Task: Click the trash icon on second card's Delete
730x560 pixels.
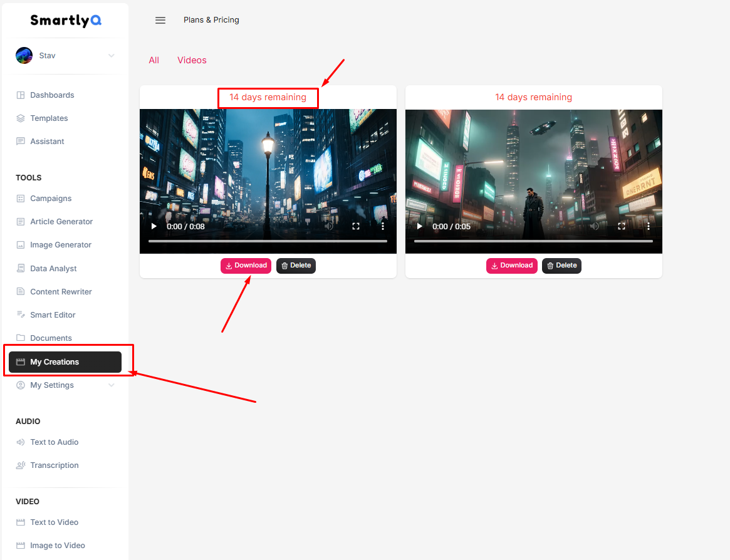Action: [x=550, y=266]
